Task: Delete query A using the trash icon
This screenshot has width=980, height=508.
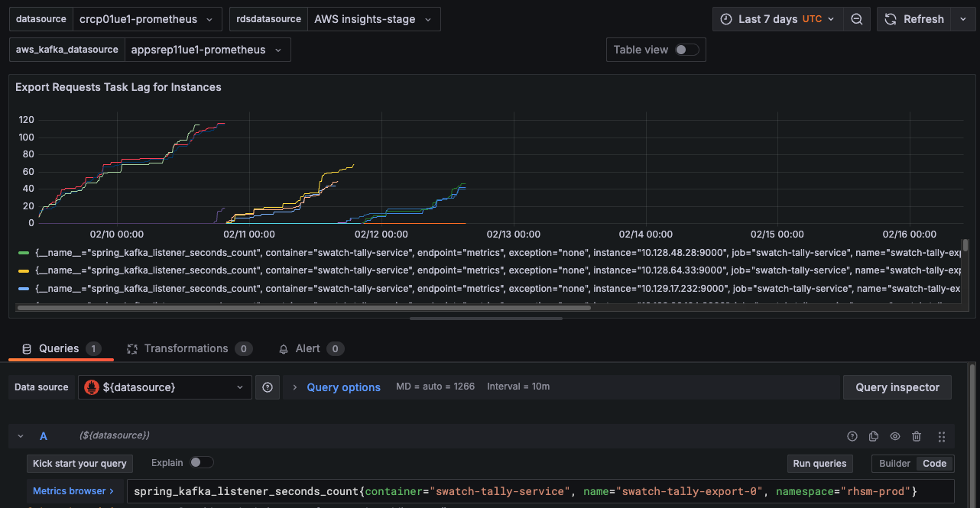Action: [x=917, y=436]
